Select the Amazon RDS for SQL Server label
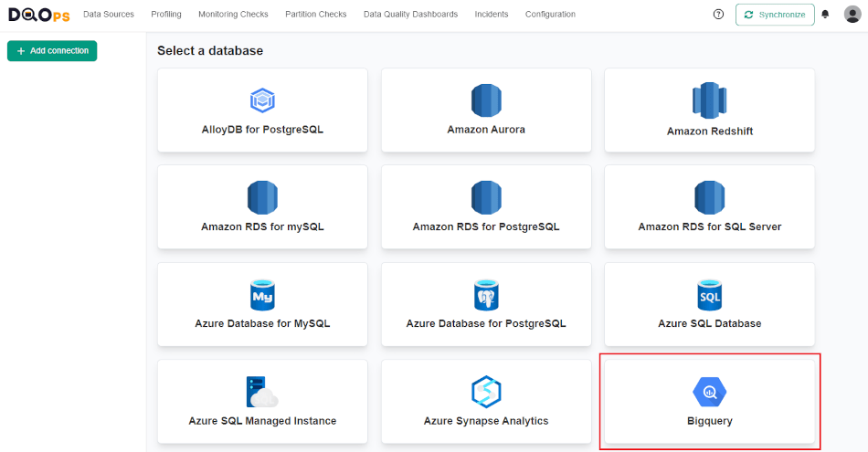Viewport: 868px width, 452px height. click(710, 226)
